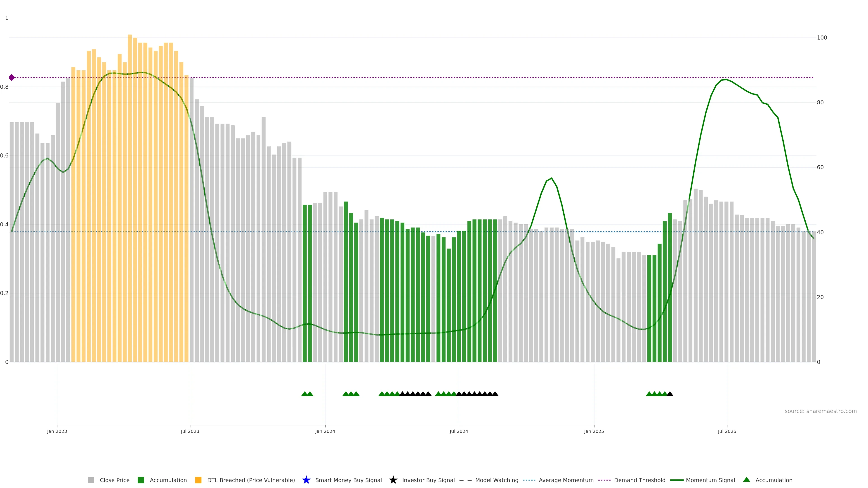Click the Jan 2024 axis label

325,431
